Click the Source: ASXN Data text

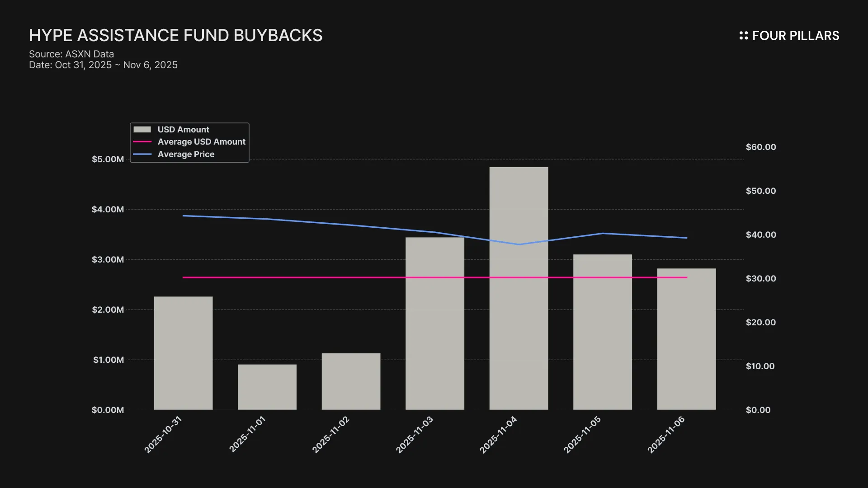[71, 54]
